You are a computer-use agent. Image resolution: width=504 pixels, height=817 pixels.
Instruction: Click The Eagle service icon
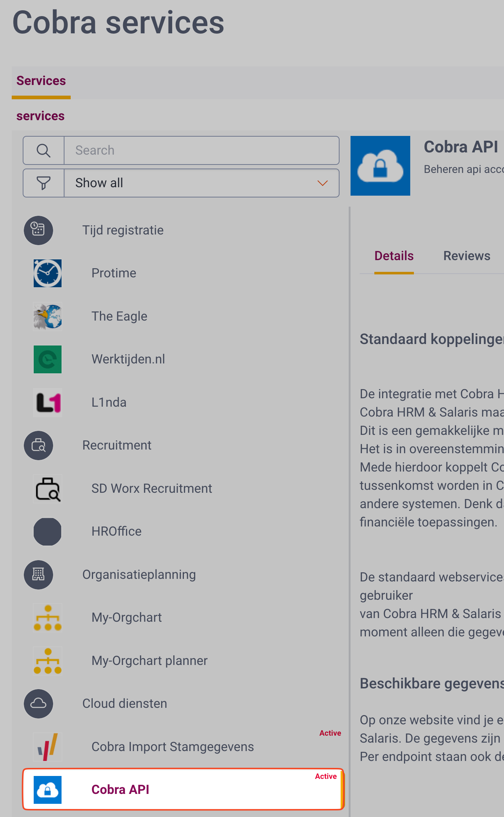pyautogui.click(x=48, y=317)
